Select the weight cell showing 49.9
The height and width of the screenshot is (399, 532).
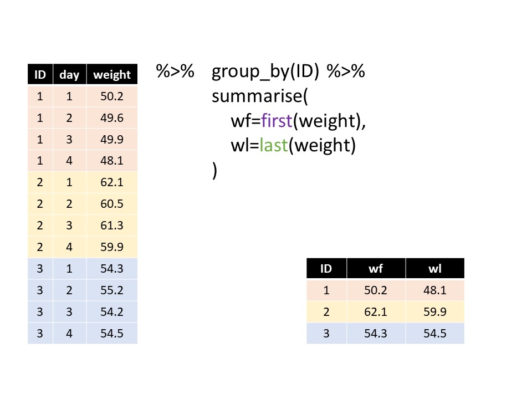point(112,140)
